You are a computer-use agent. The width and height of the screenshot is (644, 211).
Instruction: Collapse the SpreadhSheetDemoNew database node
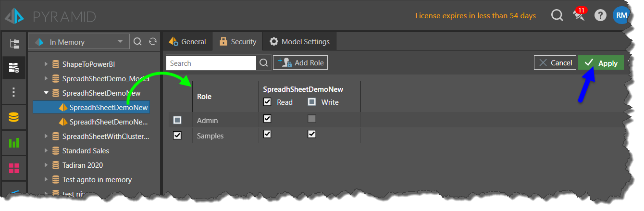coord(46,93)
